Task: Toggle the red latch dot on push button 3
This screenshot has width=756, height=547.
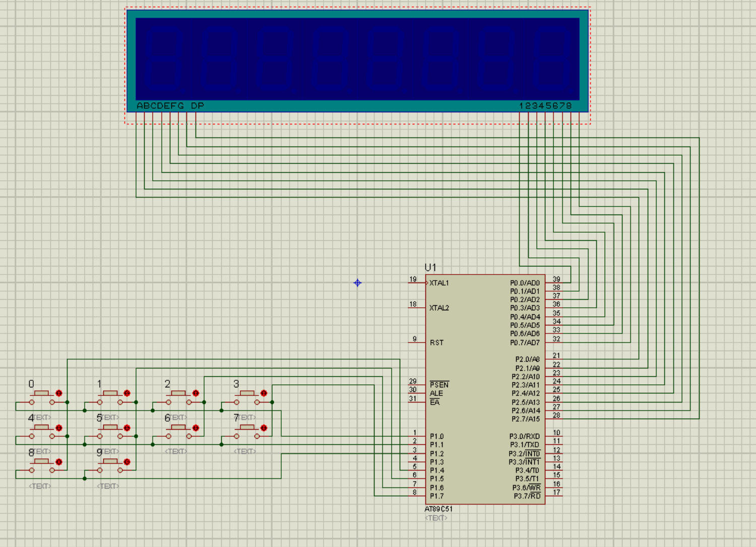Action: [x=264, y=393]
